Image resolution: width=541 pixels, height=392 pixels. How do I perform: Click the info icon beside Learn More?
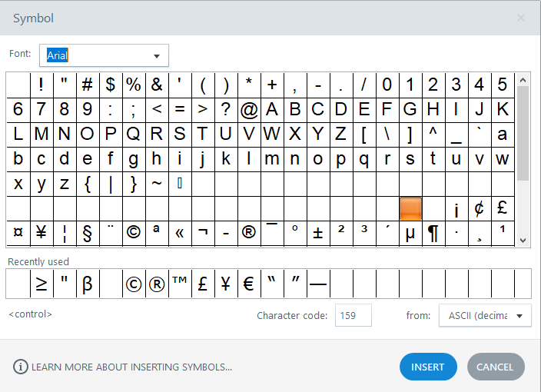[x=20, y=367]
